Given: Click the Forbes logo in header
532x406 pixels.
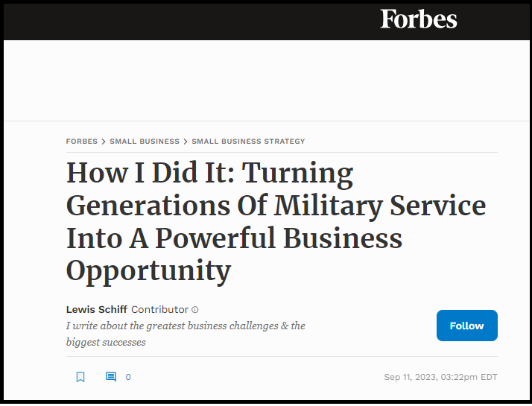Looking at the screenshot, I should [x=419, y=19].
